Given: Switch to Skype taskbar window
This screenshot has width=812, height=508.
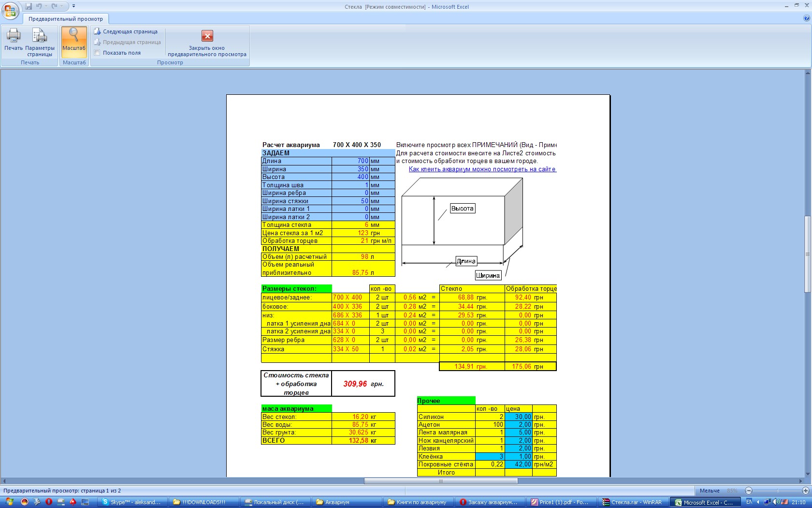Looking at the screenshot, I should (x=132, y=502).
